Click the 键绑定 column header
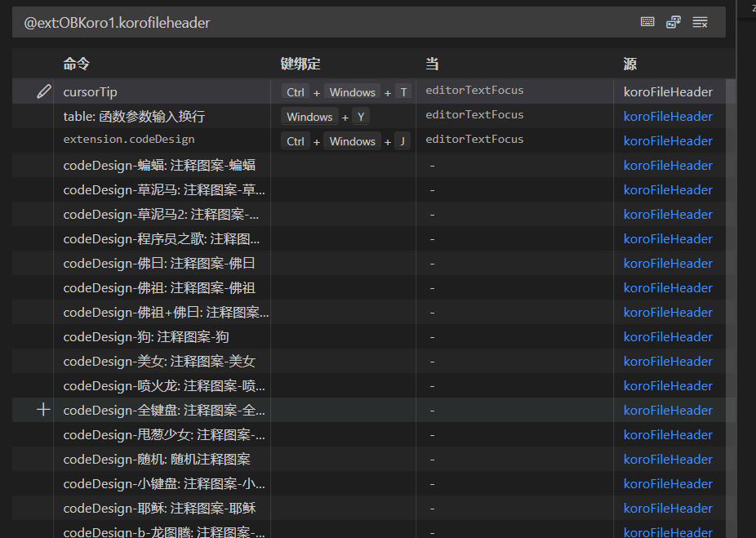This screenshot has width=756, height=538. (300, 64)
